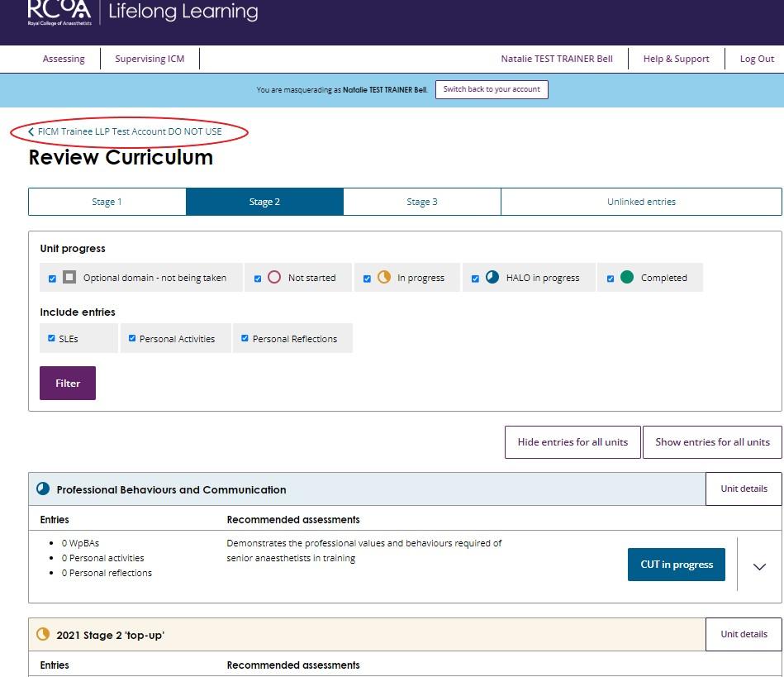Uncheck the Not started progress checkbox

click(x=258, y=279)
